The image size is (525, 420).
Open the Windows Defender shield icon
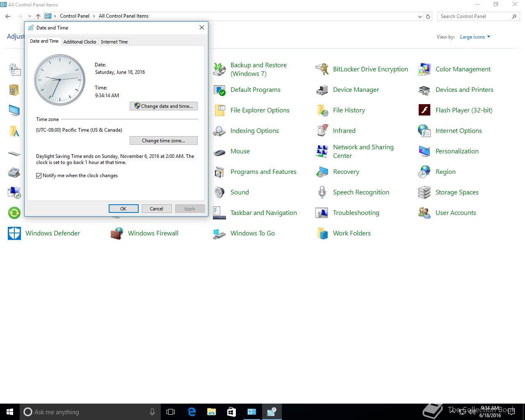[14, 233]
